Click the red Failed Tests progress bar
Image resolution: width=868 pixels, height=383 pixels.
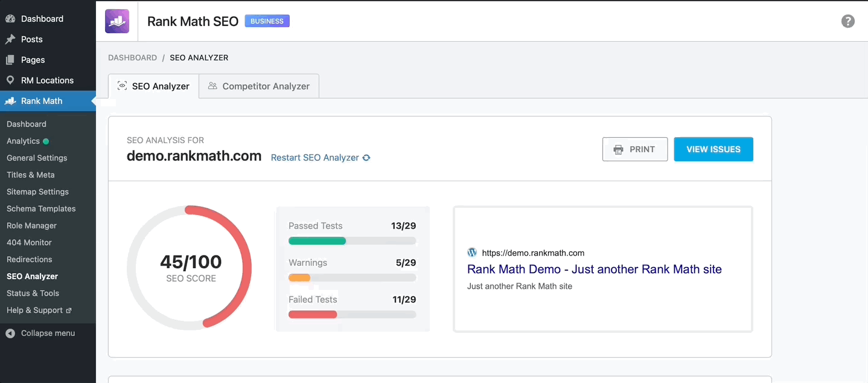[x=313, y=315]
